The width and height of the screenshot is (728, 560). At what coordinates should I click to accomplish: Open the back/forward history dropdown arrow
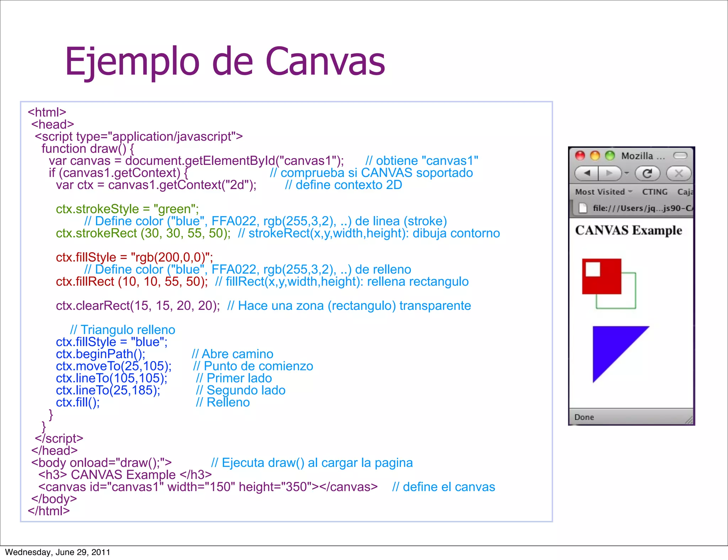(627, 173)
